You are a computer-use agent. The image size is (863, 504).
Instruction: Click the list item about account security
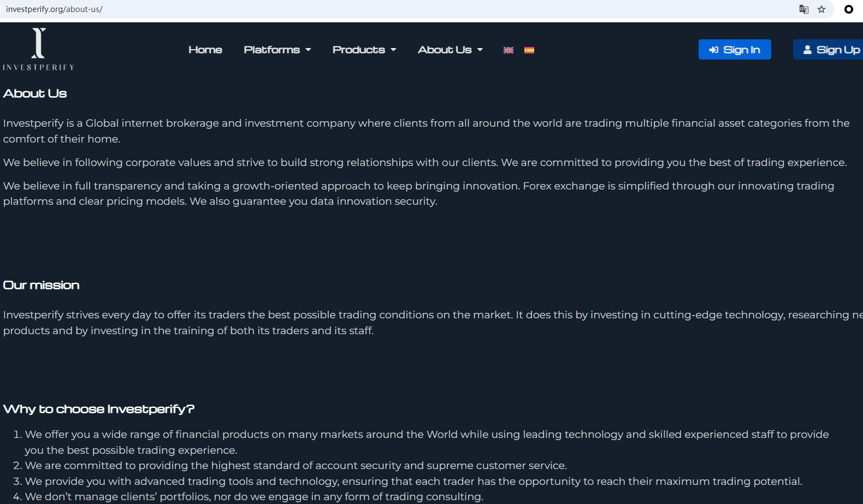[x=295, y=465]
